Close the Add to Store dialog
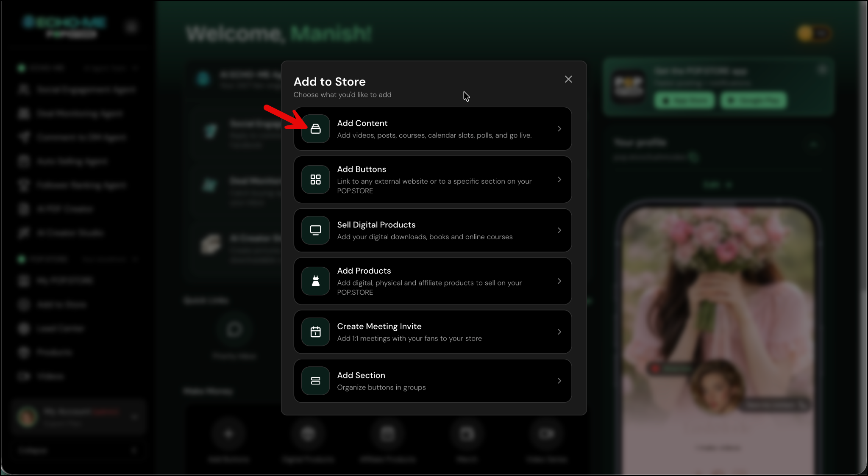This screenshot has width=868, height=476. click(x=568, y=79)
